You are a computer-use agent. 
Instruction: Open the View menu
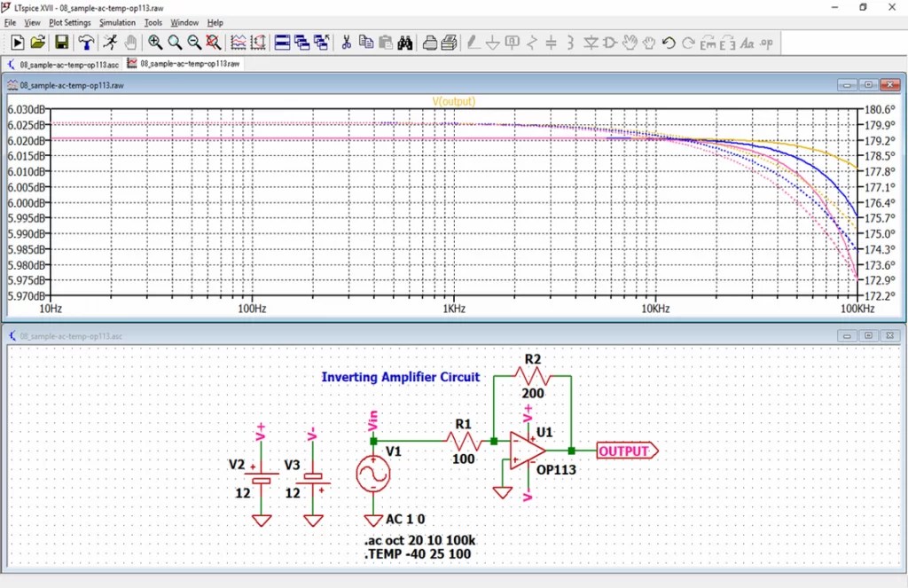click(32, 22)
